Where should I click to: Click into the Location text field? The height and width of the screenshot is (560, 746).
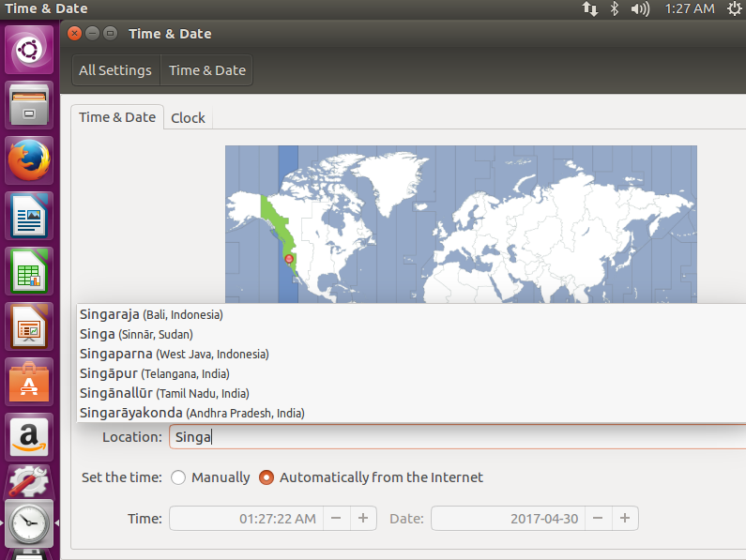pos(457,437)
